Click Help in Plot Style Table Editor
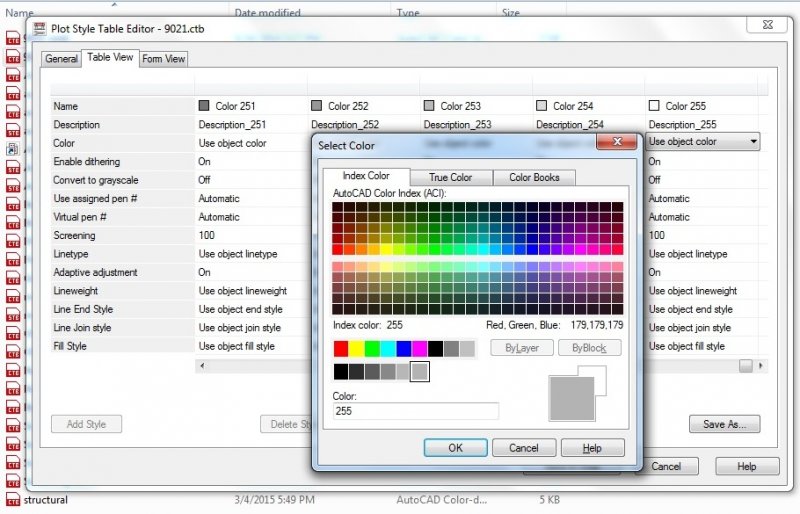Screen dimensions: 800x514 747,467
